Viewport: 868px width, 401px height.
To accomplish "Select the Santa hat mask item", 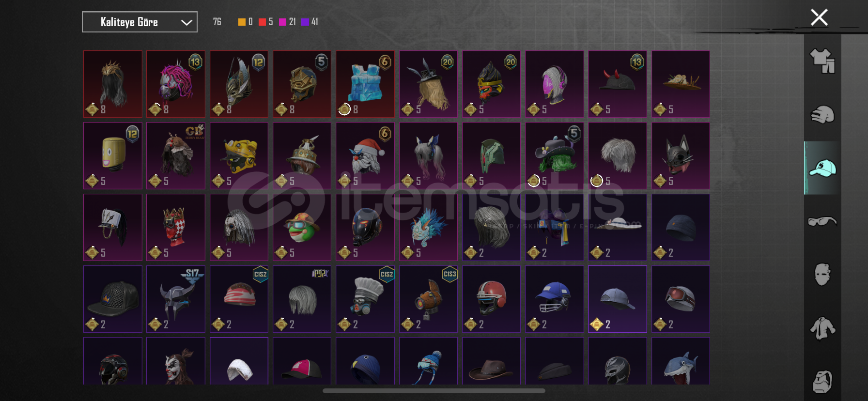I will (365, 156).
